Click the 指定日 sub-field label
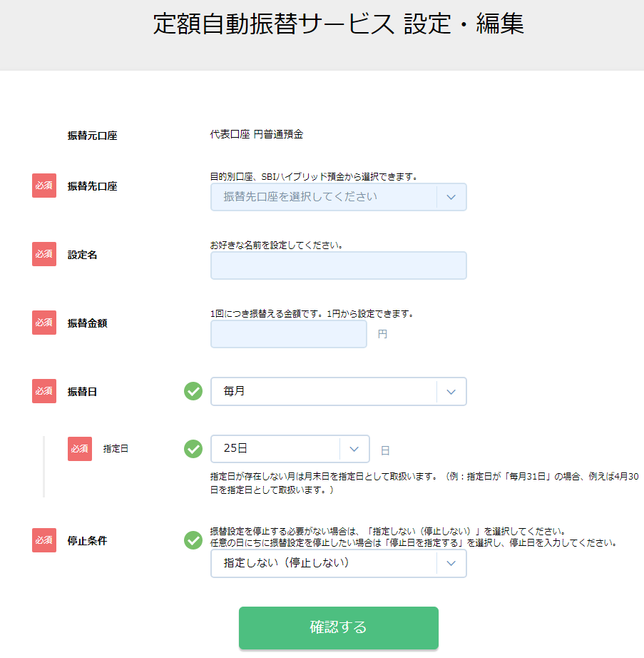This screenshot has width=644, height=658. click(x=116, y=449)
